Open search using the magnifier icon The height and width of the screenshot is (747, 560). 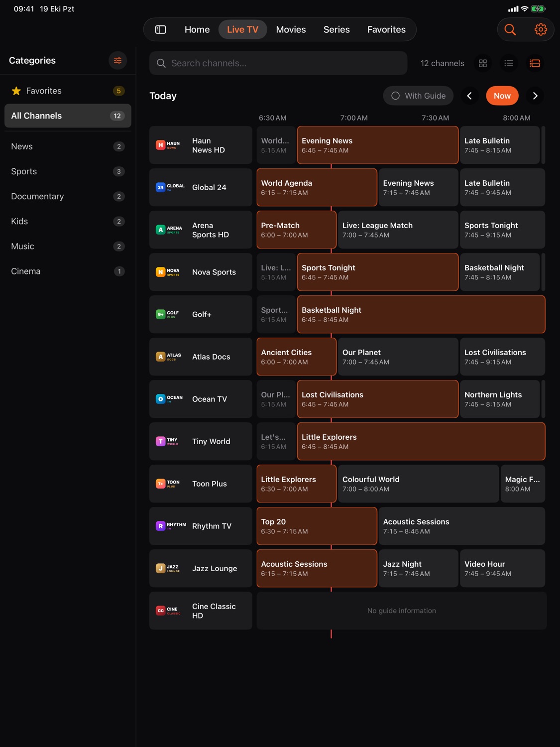click(510, 29)
